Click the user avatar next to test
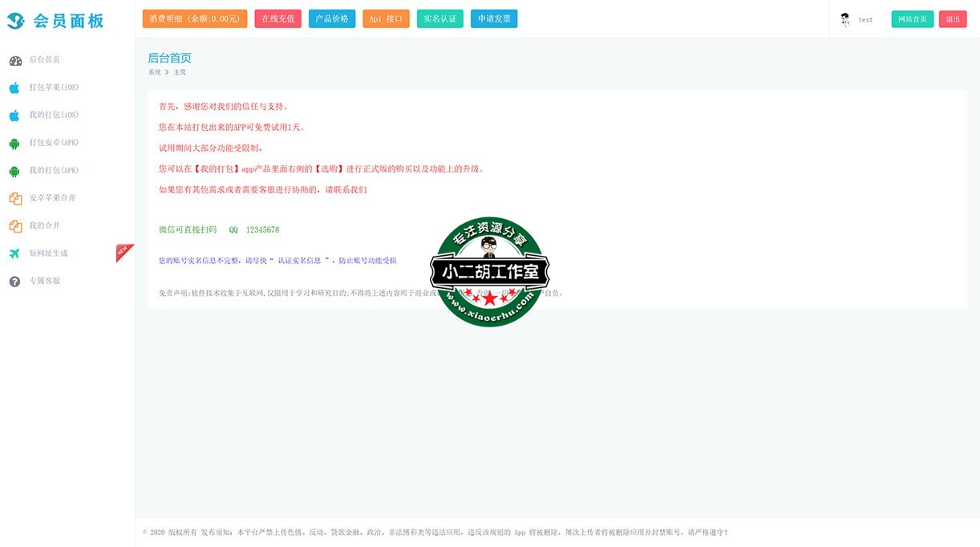This screenshot has height=547, width=980. point(844,20)
